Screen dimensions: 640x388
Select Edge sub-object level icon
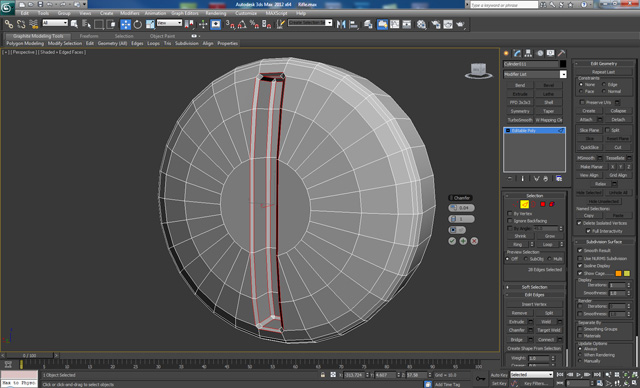tap(524, 204)
